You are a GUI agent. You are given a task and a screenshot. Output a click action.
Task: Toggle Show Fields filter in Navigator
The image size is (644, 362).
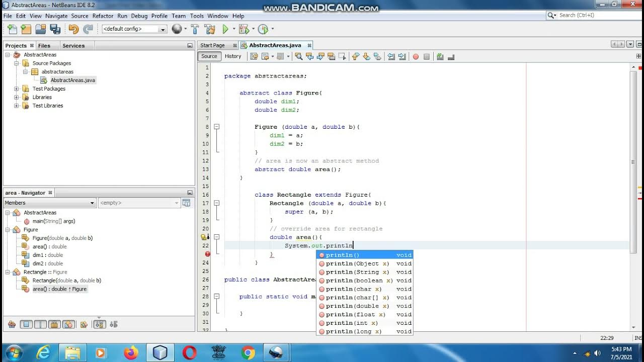[x=26, y=324]
